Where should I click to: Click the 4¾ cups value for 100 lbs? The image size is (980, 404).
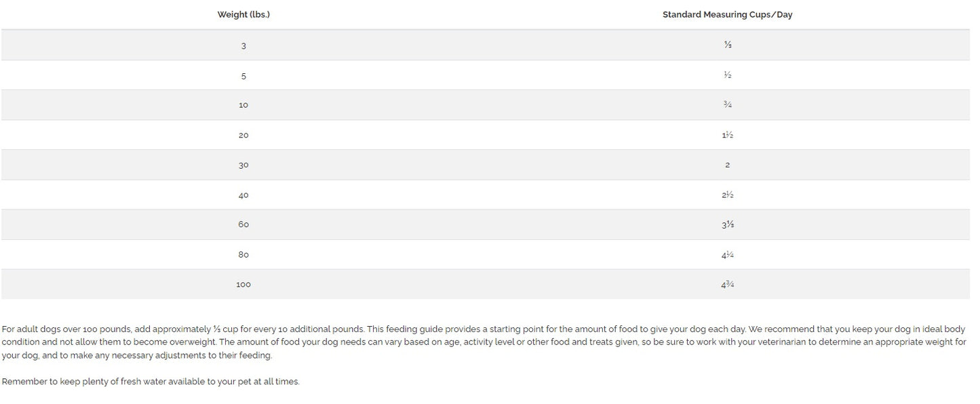tap(727, 284)
